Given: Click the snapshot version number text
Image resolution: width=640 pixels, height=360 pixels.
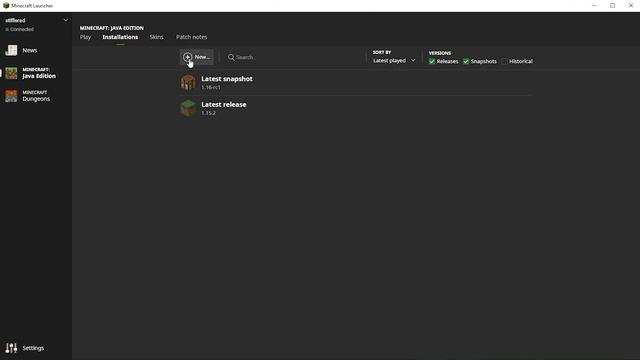Looking at the screenshot, I should (x=211, y=87).
